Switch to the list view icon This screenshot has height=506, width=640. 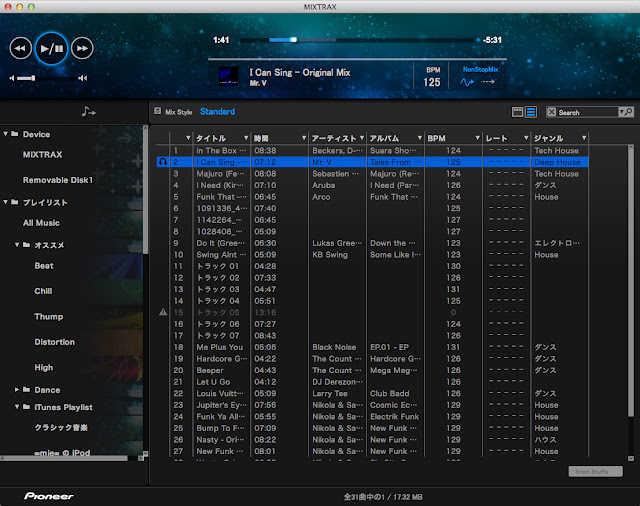(x=531, y=112)
